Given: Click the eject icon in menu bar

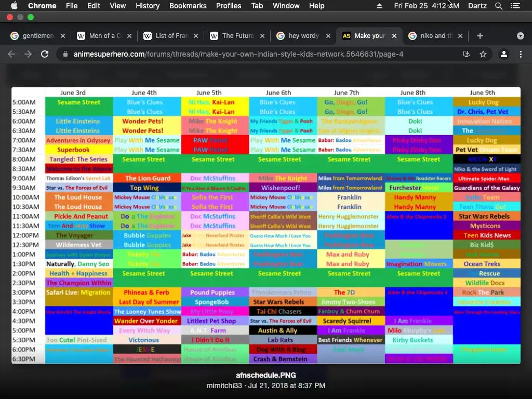Looking at the screenshot, I should click(379, 6).
